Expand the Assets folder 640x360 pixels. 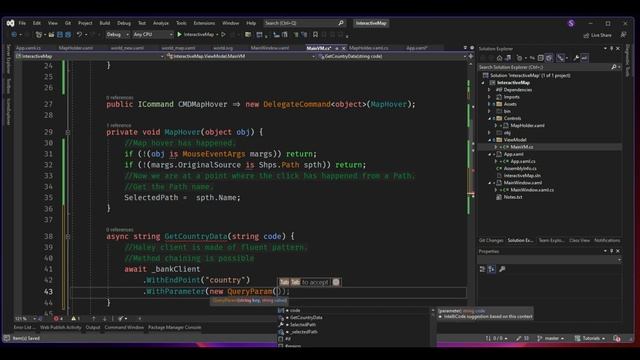(489, 104)
